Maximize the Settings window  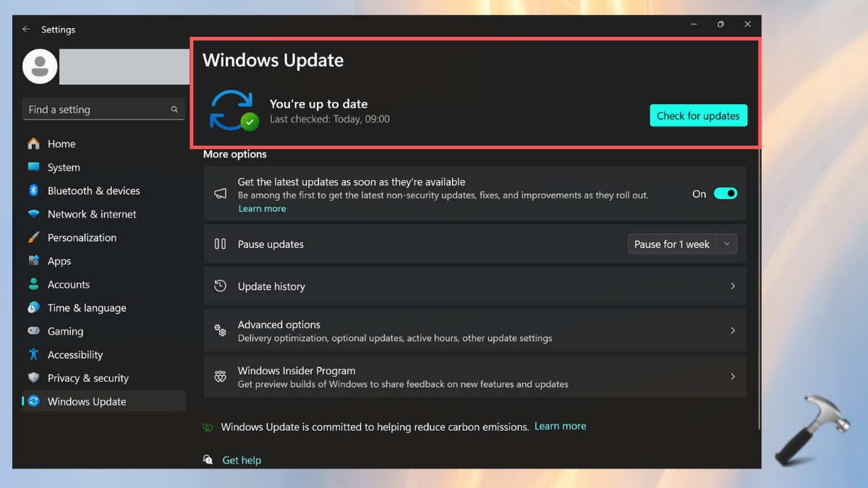[x=720, y=25]
